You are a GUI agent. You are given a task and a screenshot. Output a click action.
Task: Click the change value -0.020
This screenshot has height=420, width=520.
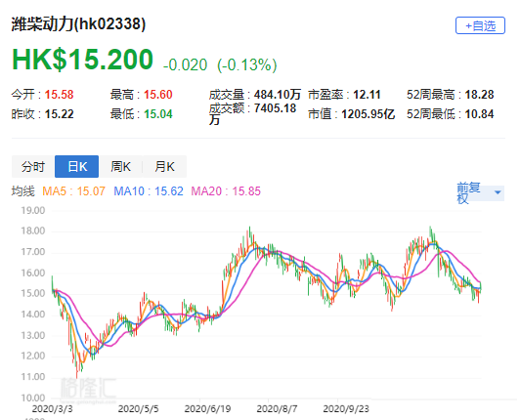coord(186,65)
